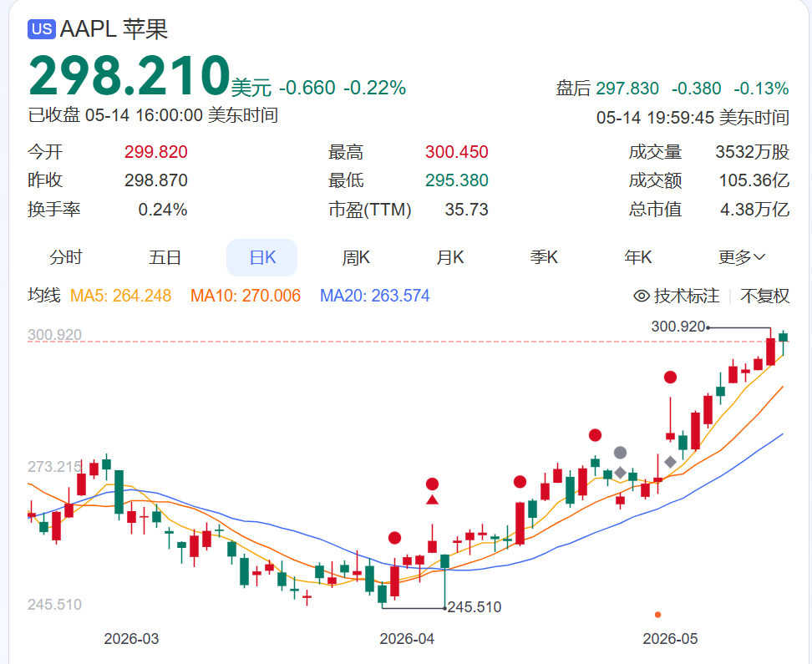812x664 pixels.
Task: Click the gray circle marker on the chart
Action: tap(621, 453)
